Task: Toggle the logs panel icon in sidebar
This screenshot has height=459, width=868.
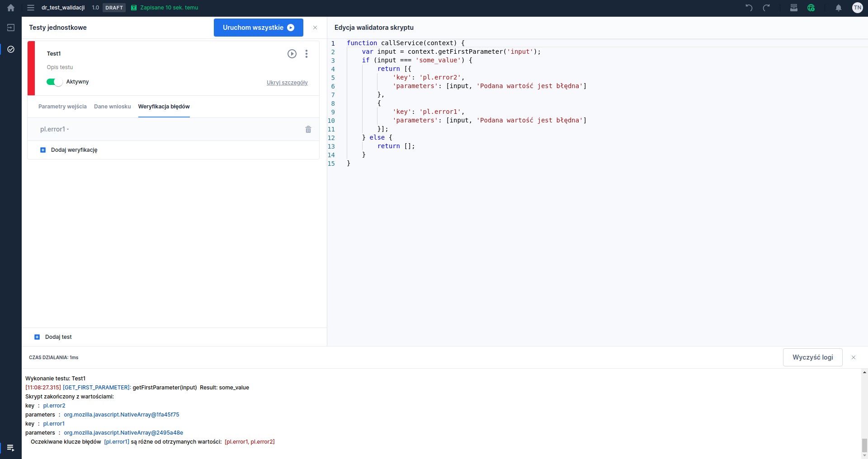Action: point(11,448)
